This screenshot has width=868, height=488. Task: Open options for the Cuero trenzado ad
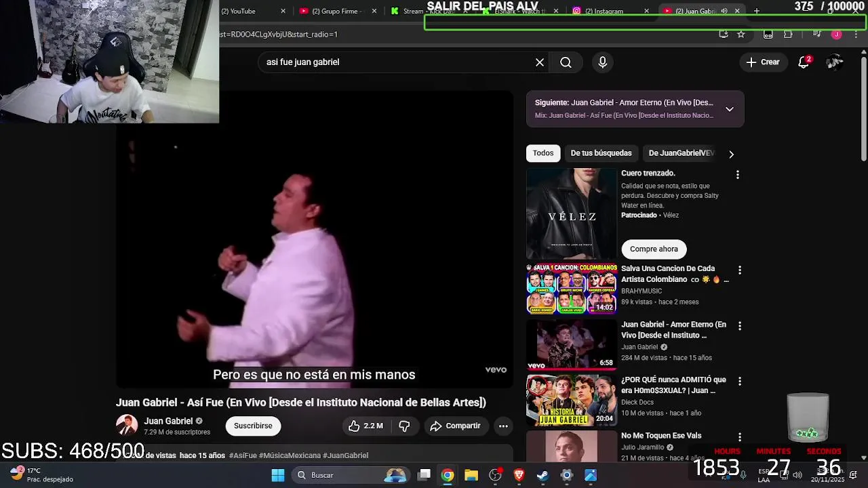738,175
